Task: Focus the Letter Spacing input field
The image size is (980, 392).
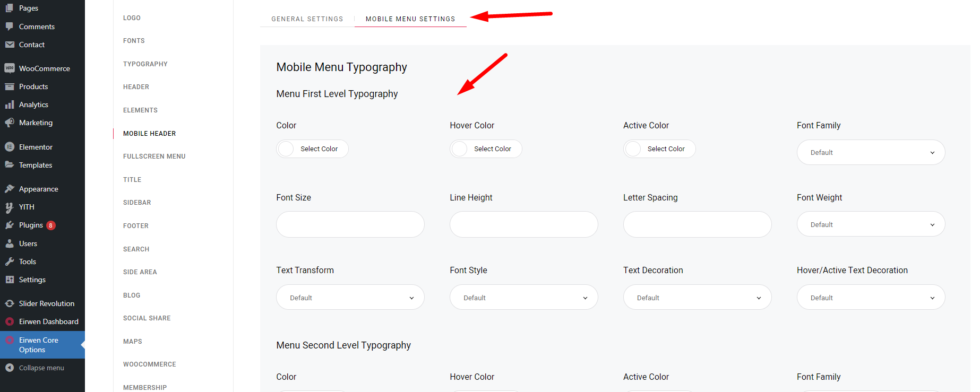Action: (697, 224)
